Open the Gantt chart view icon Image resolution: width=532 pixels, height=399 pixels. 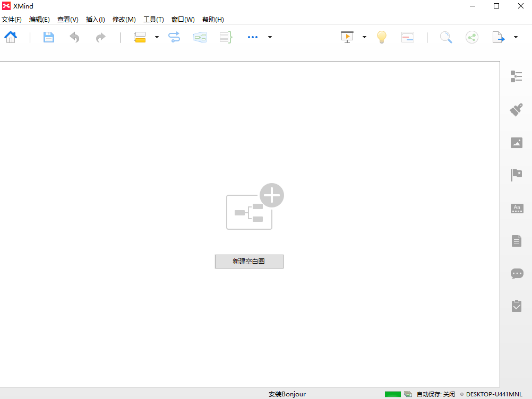coord(407,37)
